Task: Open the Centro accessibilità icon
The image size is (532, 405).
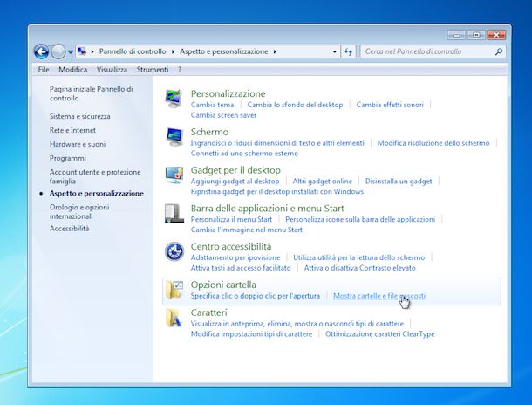Action: point(174,251)
